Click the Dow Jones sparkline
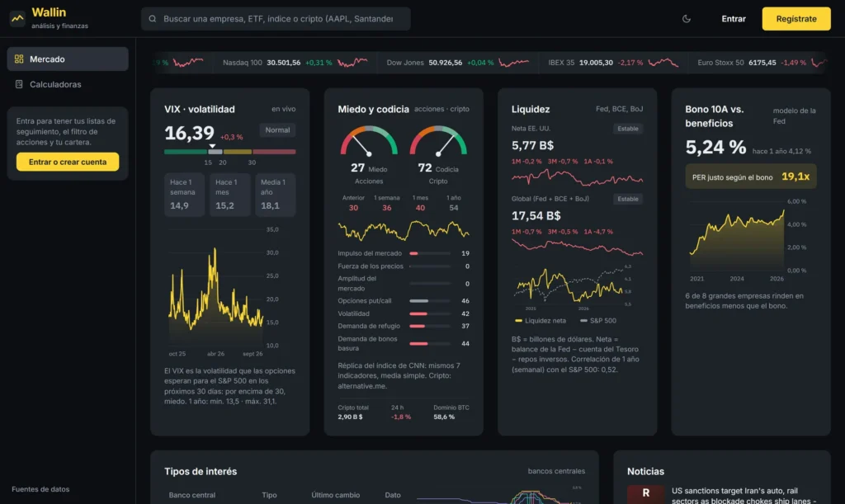 [x=513, y=63]
